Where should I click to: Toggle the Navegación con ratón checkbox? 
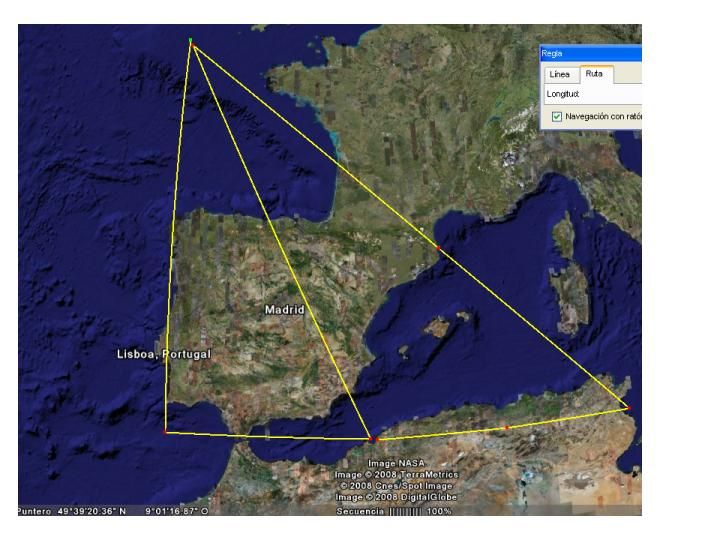(557, 116)
